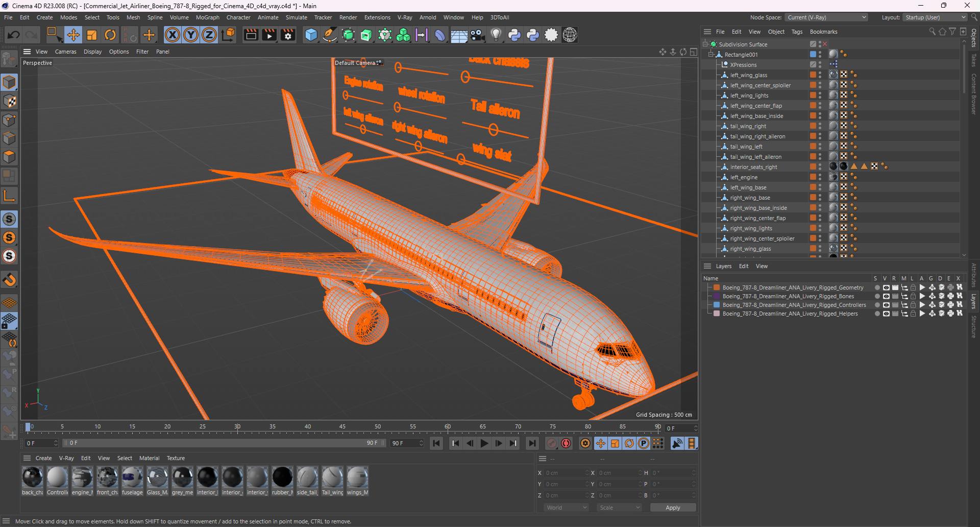Collapse the Rectangle001 tree node
Screen dimensions: 980x527
tap(711, 55)
